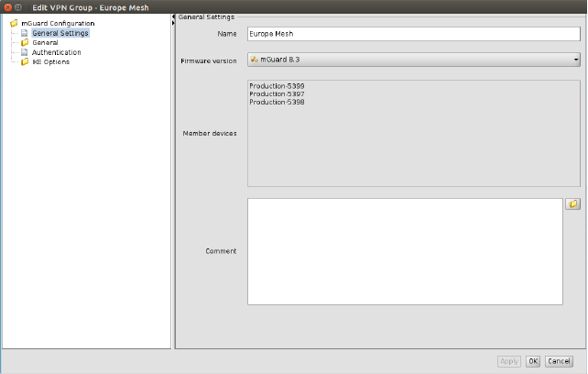The height and width of the screenshot is (374, 588).
Task: Select the mGuard Configuration root node
Action: point(58,23)
